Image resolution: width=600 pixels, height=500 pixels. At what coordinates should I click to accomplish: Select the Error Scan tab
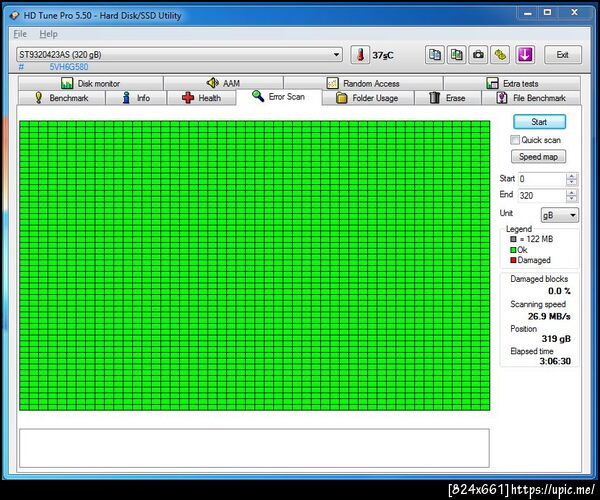279,97
